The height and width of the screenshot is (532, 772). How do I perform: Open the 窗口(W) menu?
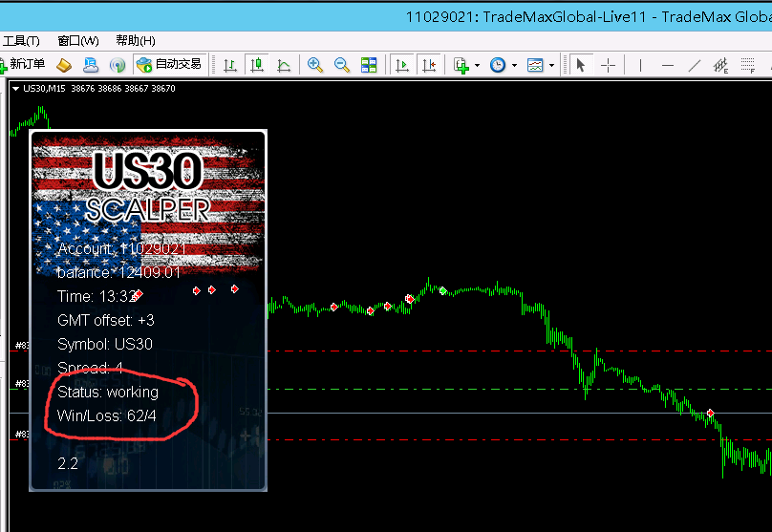tap(77, 41)
